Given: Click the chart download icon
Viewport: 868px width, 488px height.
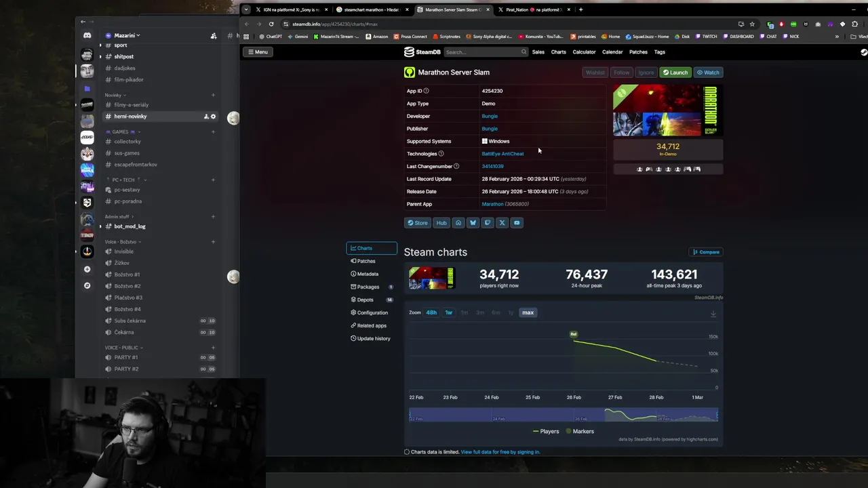Looking at the screenshot, I should [713, 314].
